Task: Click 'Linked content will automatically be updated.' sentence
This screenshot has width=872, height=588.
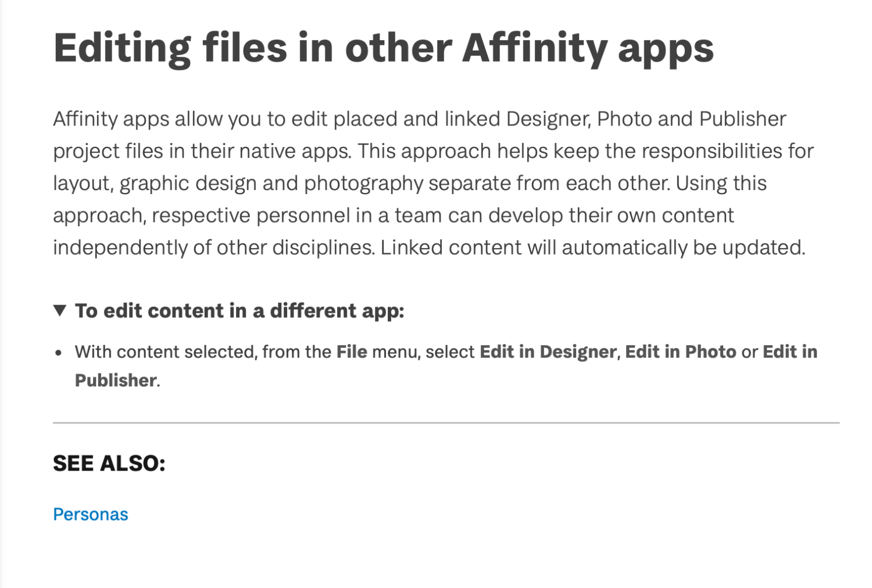Action: coord(592,248)
